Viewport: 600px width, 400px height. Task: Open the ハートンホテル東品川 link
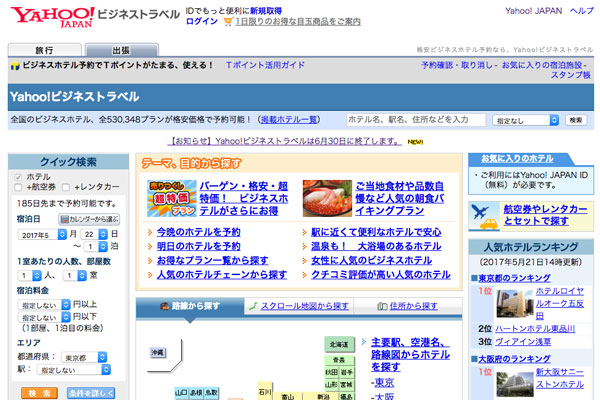click(x=535, y=329)
